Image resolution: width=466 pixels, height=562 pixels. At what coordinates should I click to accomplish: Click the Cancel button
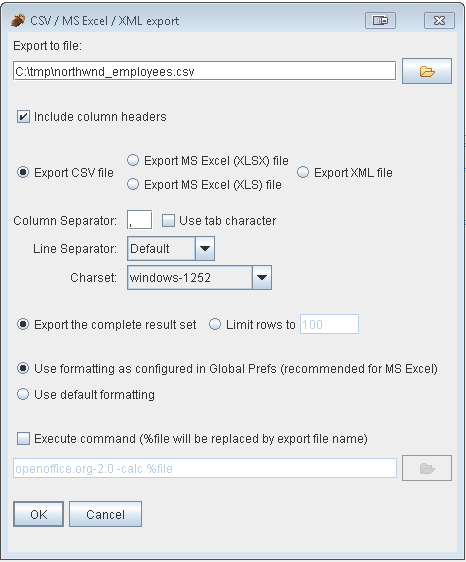coord(105,514)
